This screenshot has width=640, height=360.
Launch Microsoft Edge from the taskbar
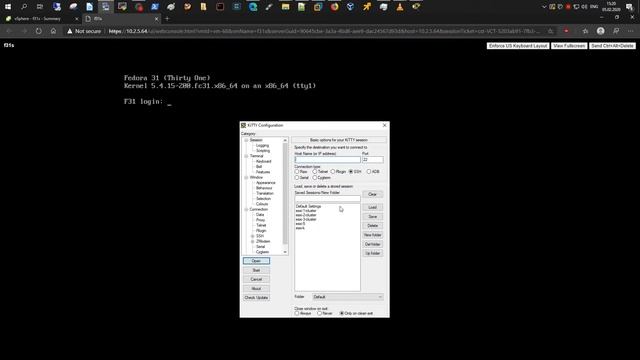[253, 7]
